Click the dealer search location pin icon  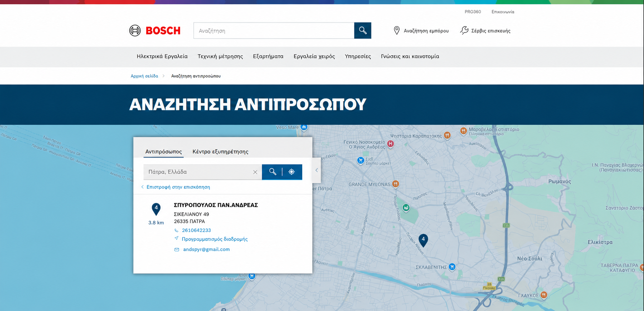tap(396, 31)
